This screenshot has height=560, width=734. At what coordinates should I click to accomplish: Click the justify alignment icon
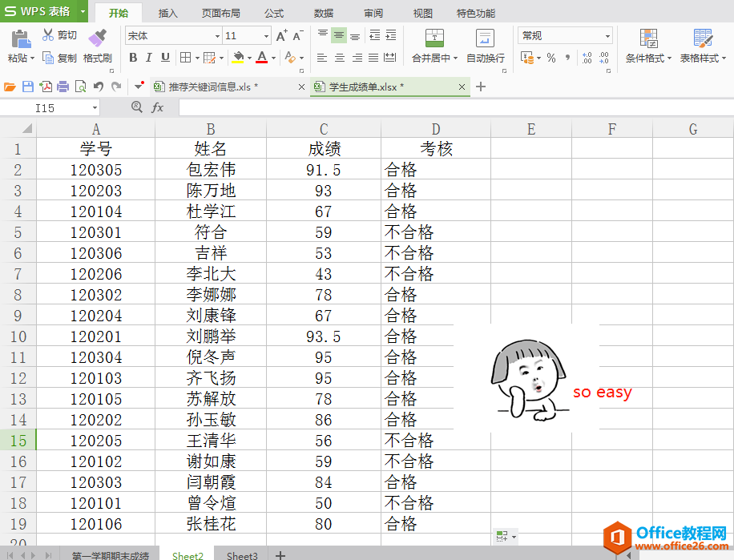point(373,58)
